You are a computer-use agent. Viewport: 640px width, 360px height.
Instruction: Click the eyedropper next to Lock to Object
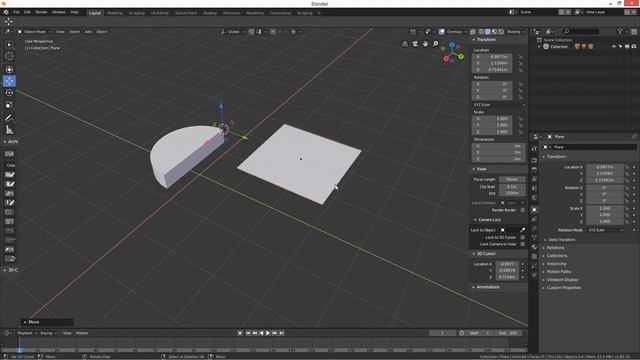pos(522,230)
